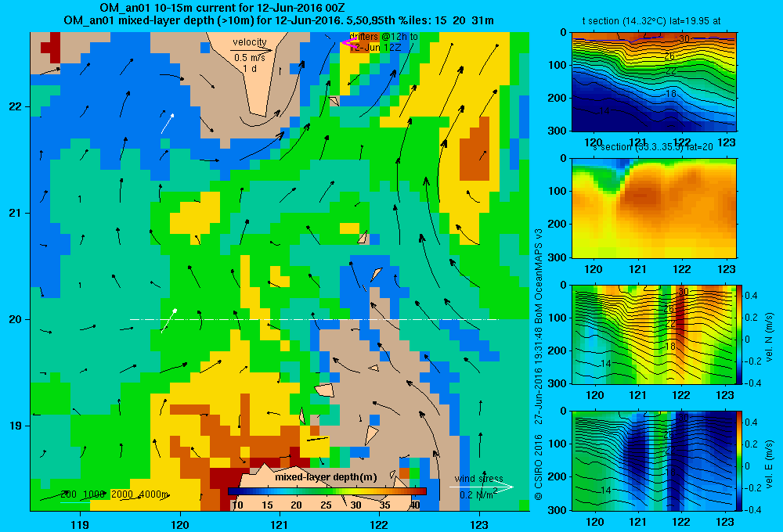The height and width of the screenshot is (532, 783).
Task: Click the white dashed section line at latitude 20
Action: [315, 319]
